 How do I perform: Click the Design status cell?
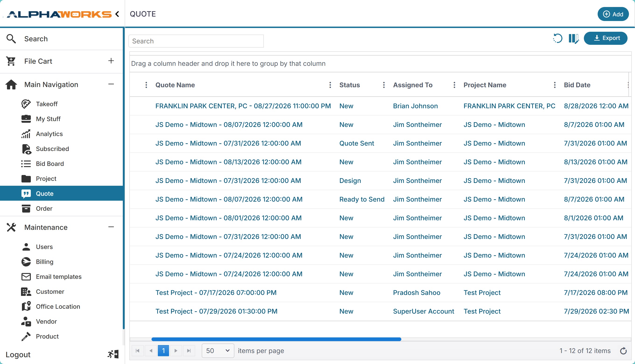(x=350, y=181)
